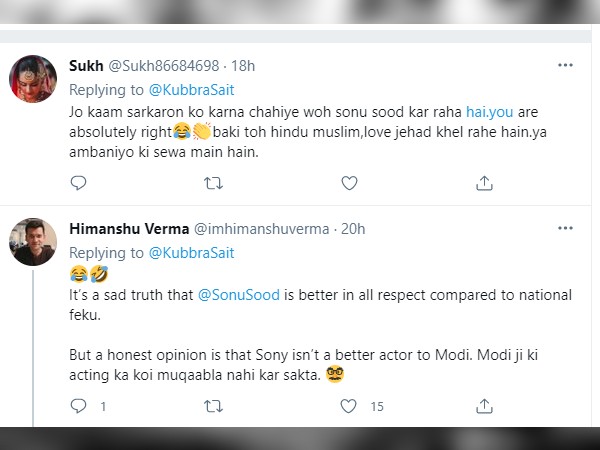
Task: Retweet Himanshu Verma's tweet
Action: (x=213, y=406)
